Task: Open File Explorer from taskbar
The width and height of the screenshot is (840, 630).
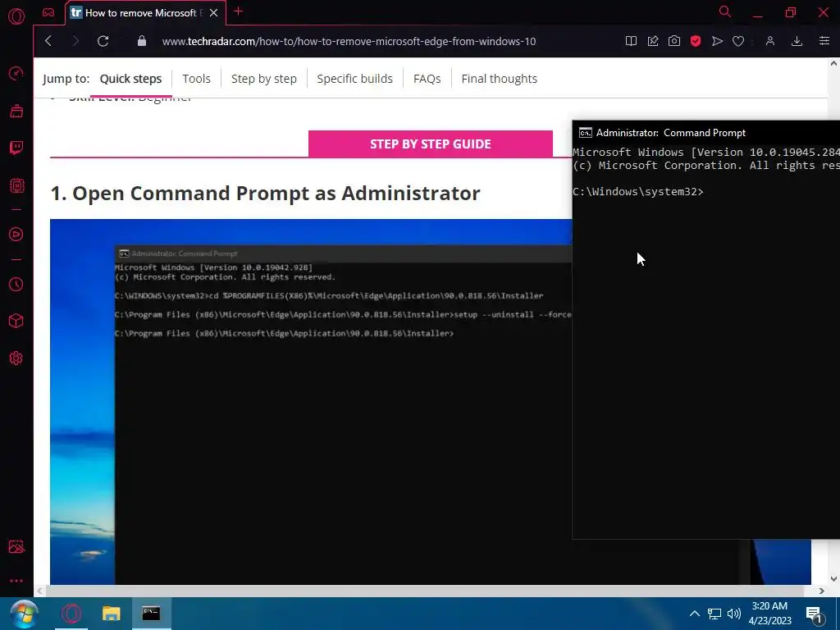Action: [111, 614]
